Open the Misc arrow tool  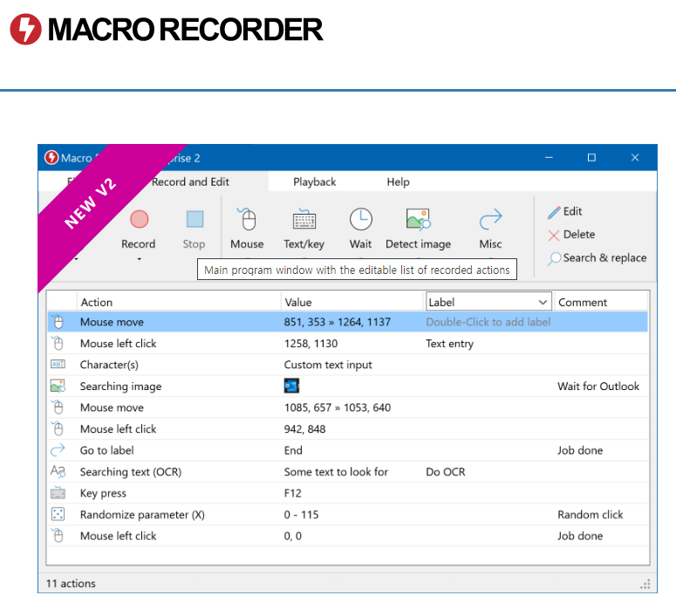490,219
